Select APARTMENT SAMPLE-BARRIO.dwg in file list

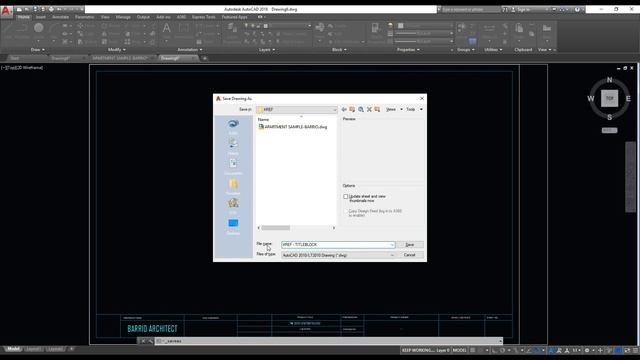click(293, 127)
